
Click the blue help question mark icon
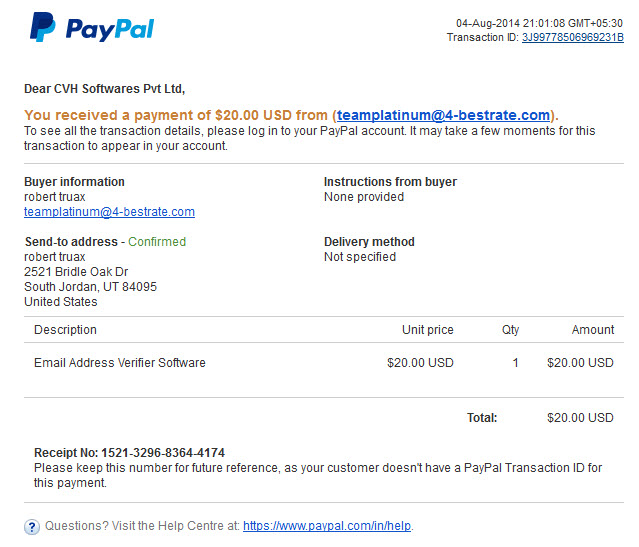pos(32,527)
